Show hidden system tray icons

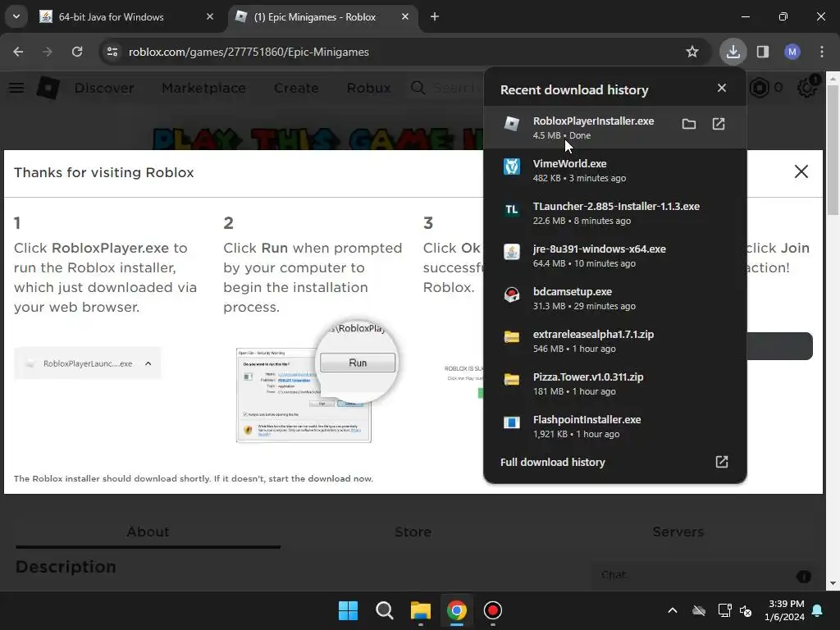[x=673, y=610]
